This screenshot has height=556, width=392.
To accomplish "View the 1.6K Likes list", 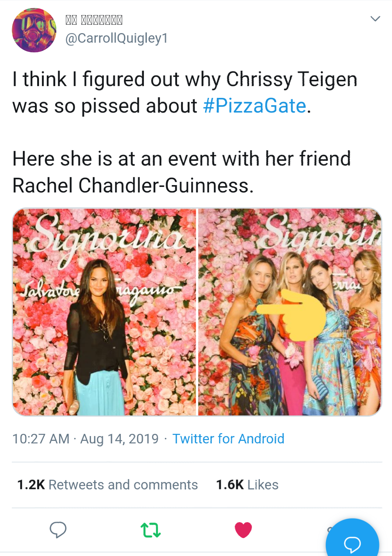I will (x=247, y=485).
